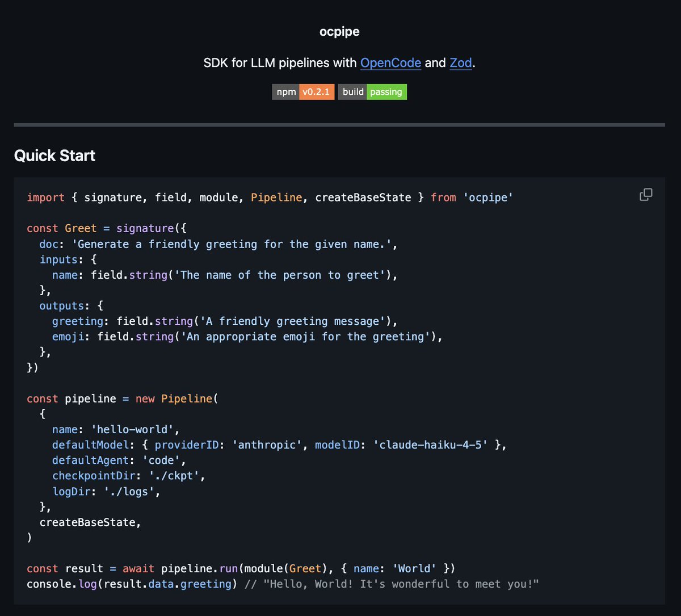Click the defaultAgent 'code' value
Viewport: 681px width, 616px height.
[161, 460]
